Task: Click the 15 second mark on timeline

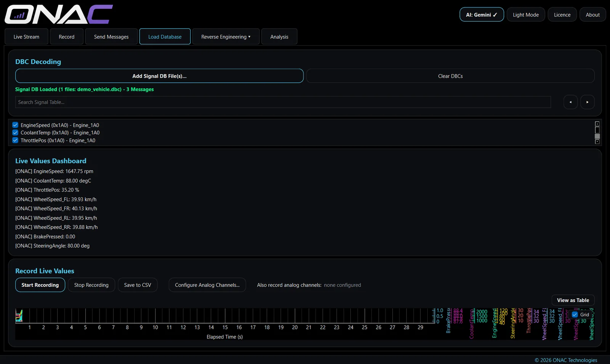Action: [225, 327]
